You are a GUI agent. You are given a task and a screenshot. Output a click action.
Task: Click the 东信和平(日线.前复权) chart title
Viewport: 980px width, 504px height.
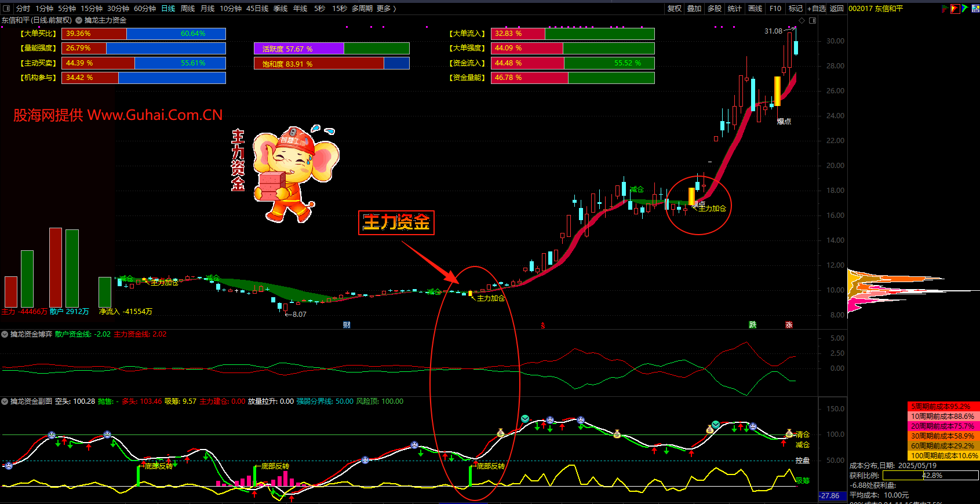37,20
